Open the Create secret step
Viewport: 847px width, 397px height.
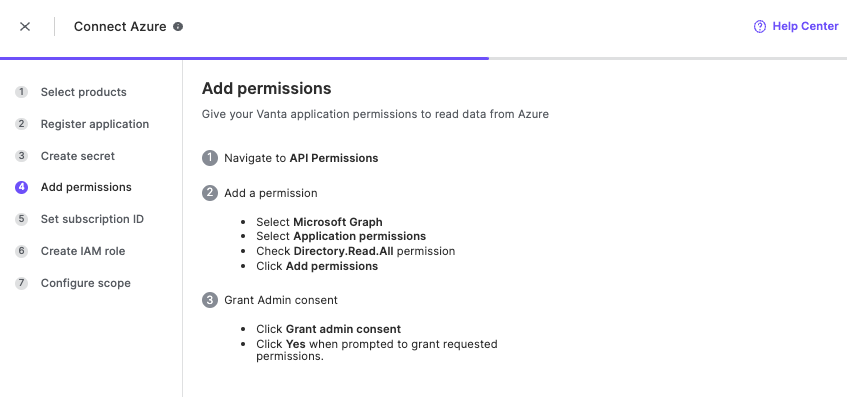pyautogui.click(x=78, y=156)
